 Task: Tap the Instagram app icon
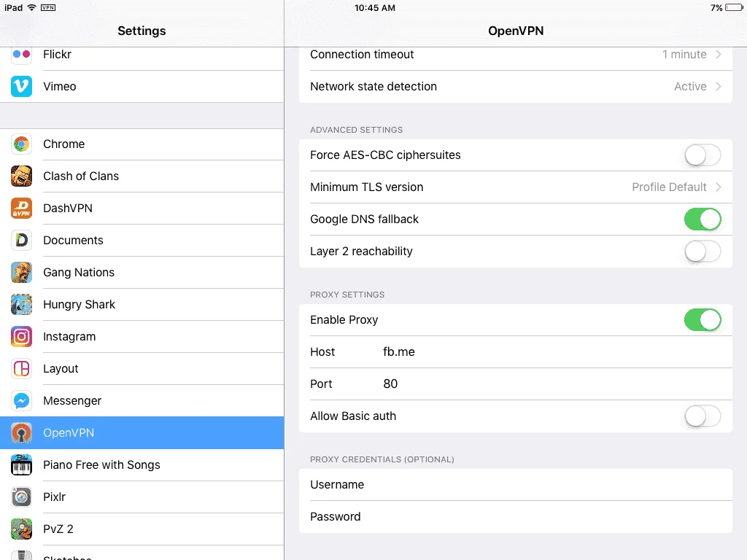coord(21,337)
